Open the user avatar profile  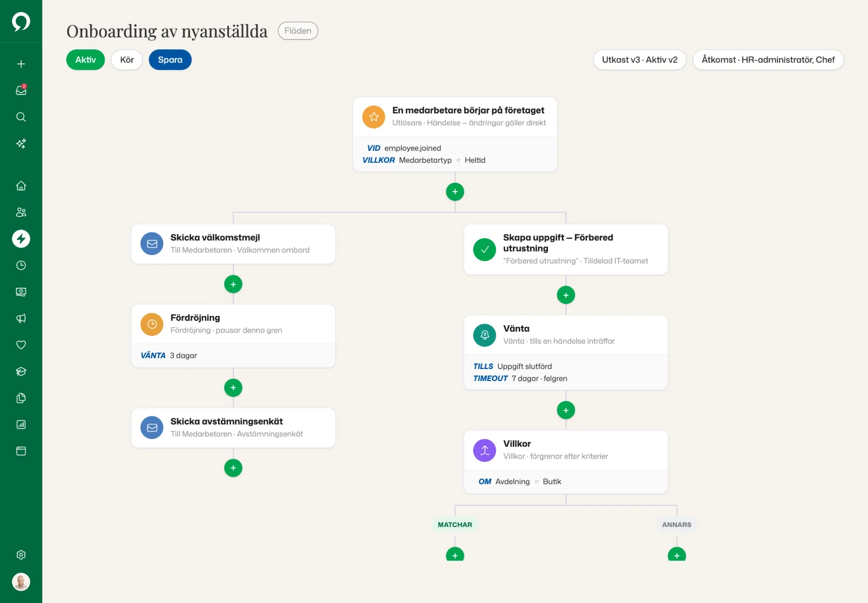(x=21, y=582)
